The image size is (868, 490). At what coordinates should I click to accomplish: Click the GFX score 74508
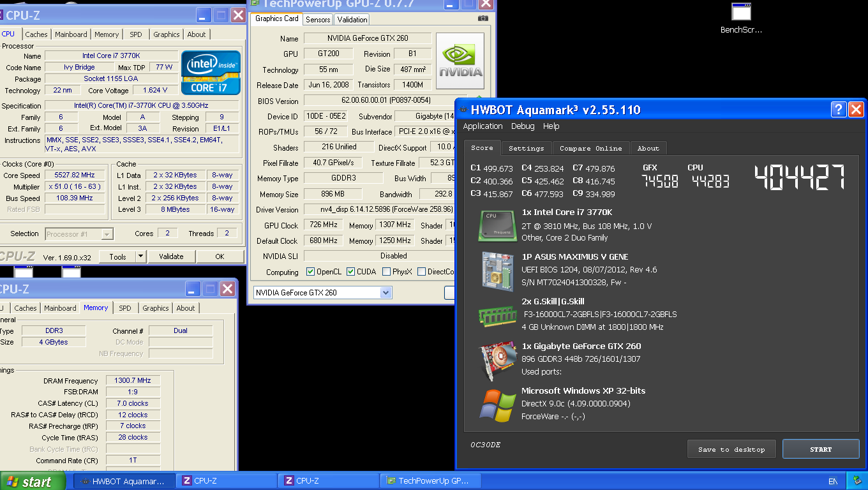point(660,182)
